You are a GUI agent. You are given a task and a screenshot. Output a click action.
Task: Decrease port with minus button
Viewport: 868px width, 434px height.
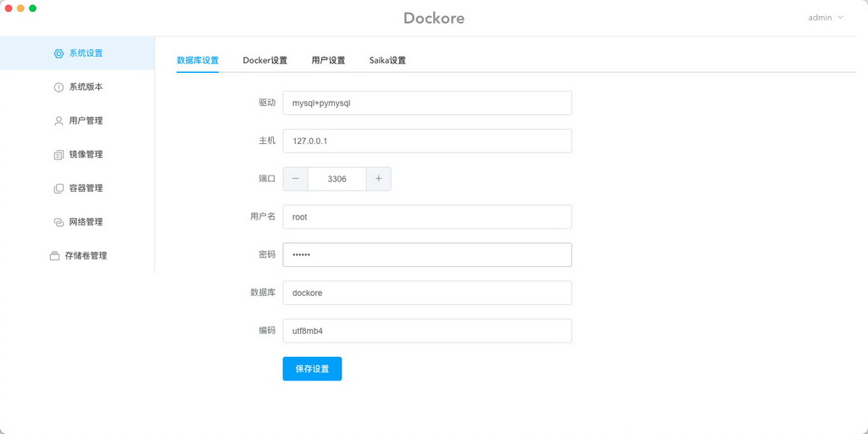pyautogui.click(x=296, y=179)
